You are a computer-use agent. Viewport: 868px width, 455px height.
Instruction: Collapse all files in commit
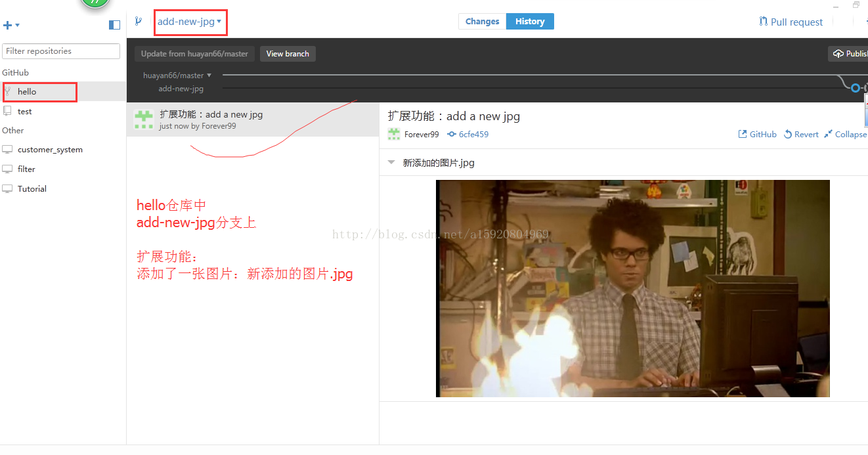(x=846, y=134)
